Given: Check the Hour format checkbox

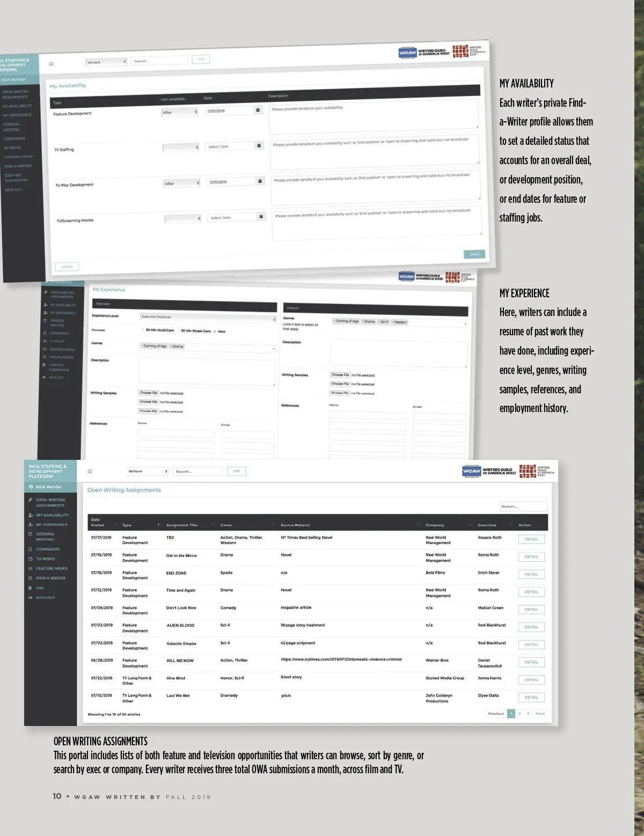Looking at the screenshot, I should click(215, 331).
